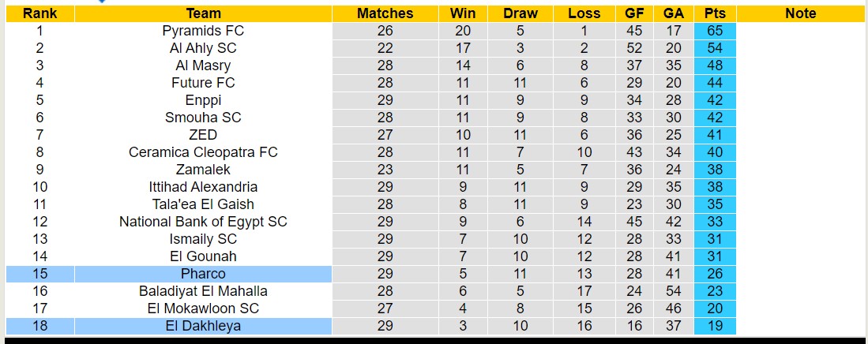Open Ceramica Cleopatra FC team entry
The width and height of the screenshot is (868, 344).
click(x=203, y=152)
